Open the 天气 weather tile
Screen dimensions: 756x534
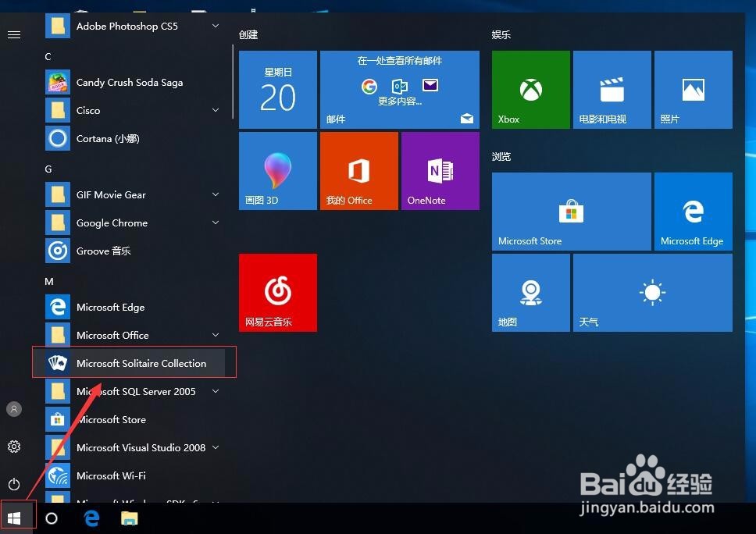coord(653,293)
